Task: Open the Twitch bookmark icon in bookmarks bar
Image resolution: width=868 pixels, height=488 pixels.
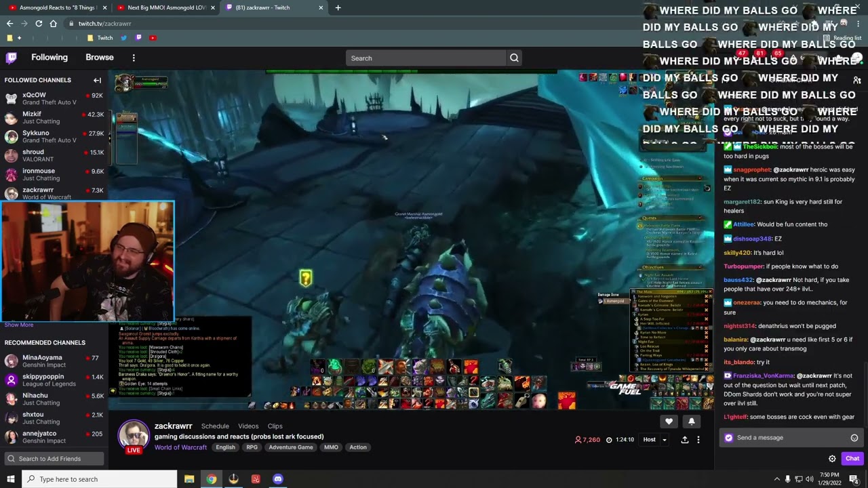Action: point(138,38)
